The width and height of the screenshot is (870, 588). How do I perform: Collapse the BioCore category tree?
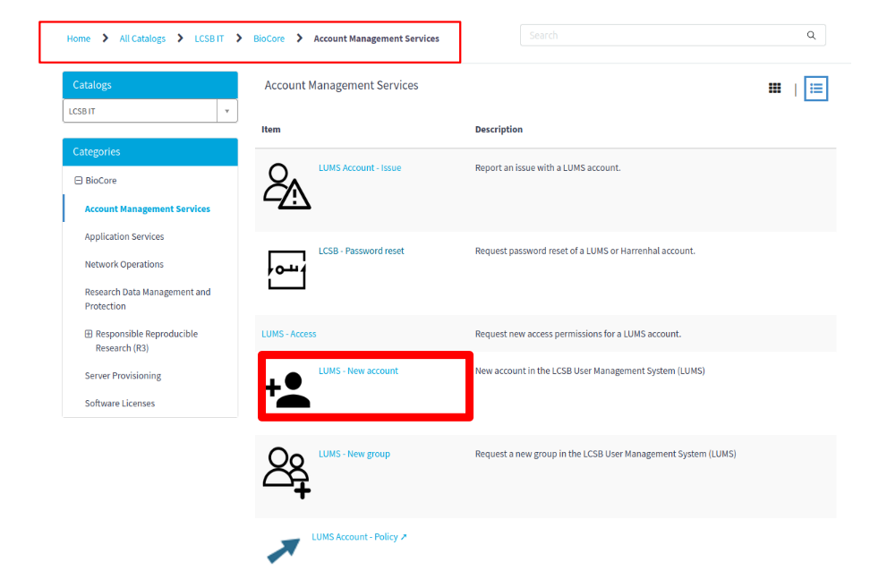(x=78, y=181)
